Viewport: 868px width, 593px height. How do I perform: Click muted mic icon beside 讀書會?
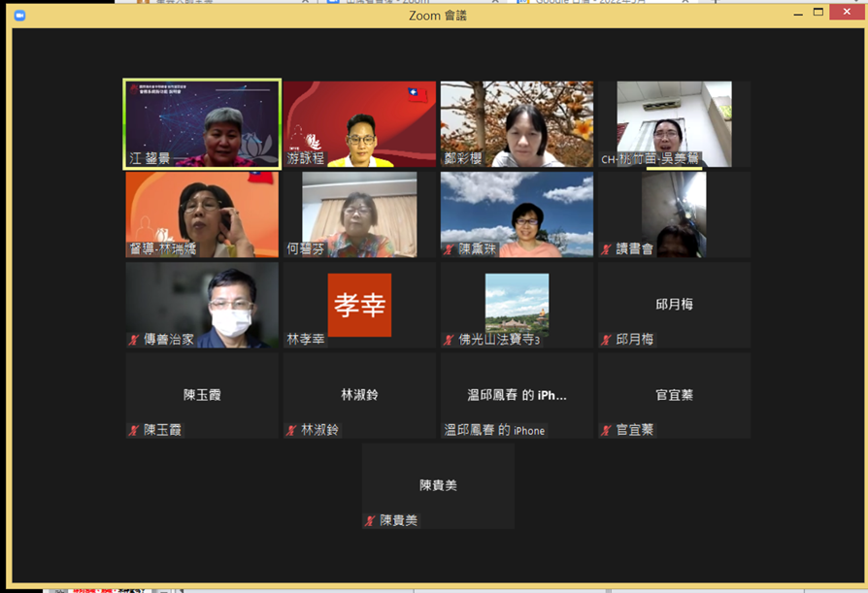pyautogui.click(x=607, y=249)
